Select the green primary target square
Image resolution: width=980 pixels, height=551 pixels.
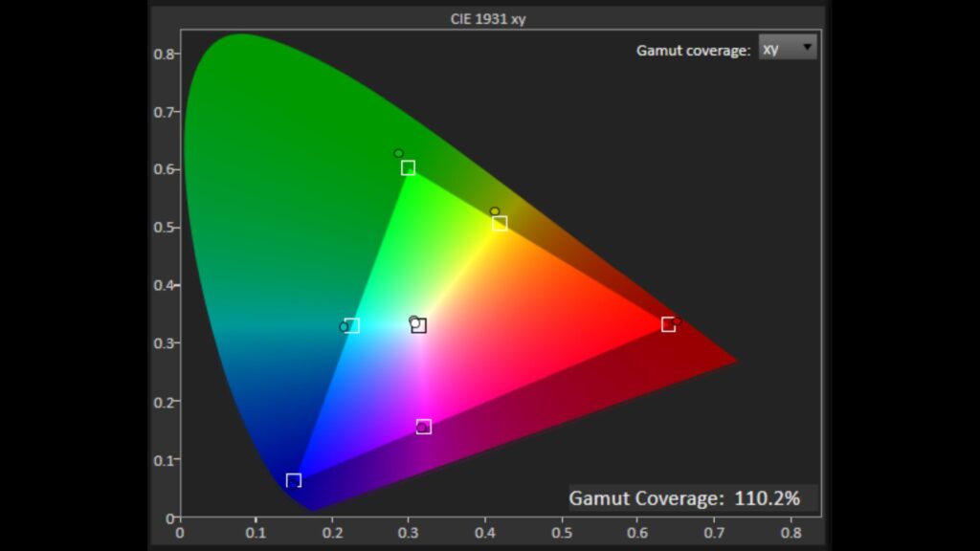tap(408, 168)
